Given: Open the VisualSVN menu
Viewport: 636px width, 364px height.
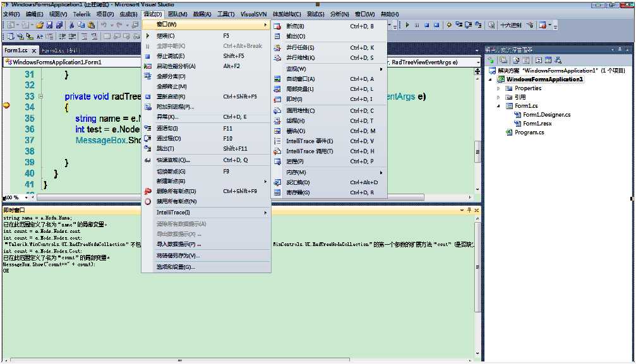Looking at the screenshot, I should pyautogui.click(x=253, y=14).
